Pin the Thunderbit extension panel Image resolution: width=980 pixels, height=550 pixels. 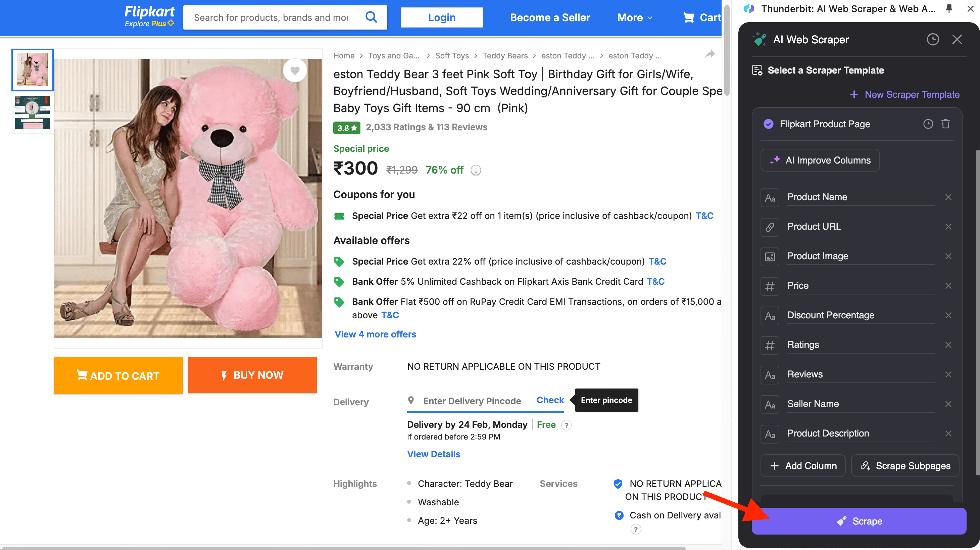(x=949, y=9)
